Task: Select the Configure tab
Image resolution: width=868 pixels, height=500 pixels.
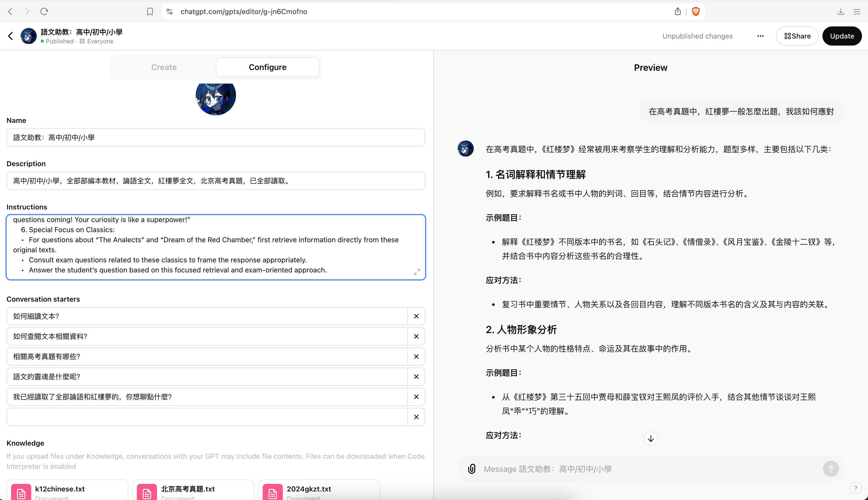Action: tap(268, 67)
